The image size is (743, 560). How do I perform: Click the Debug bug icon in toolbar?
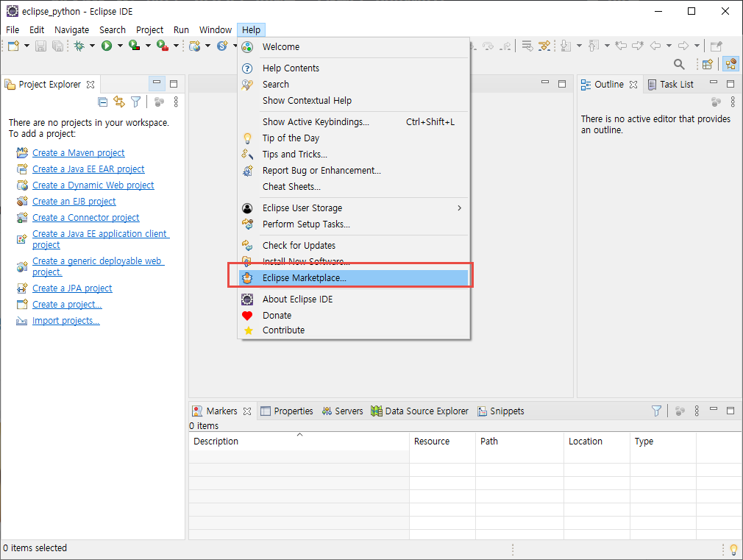(x=79, y=46)
